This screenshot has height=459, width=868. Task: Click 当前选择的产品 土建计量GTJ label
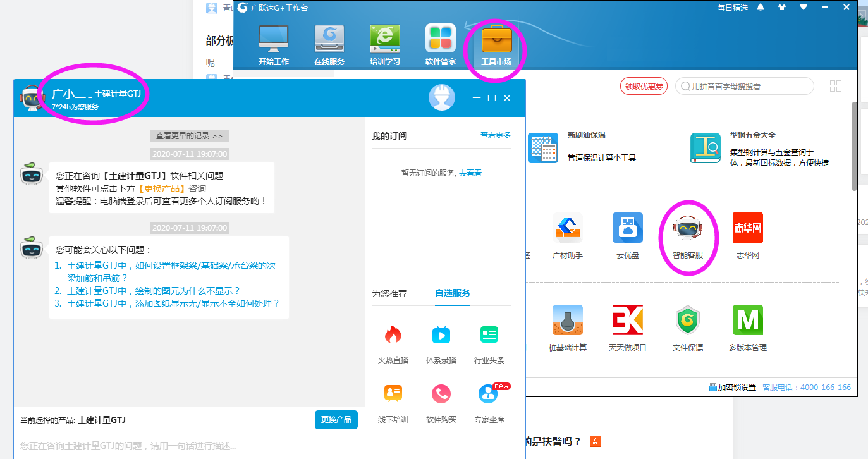pyautogui.click(x=73, y=420)
